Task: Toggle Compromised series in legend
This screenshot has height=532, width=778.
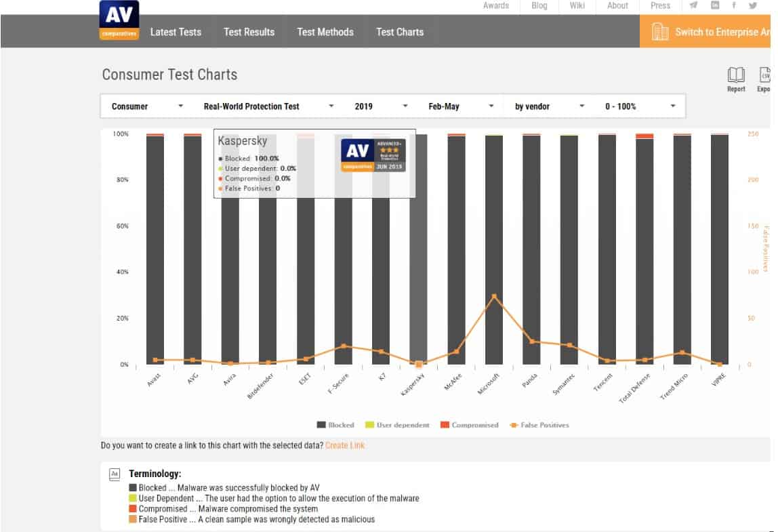Action: coord(470,425)
